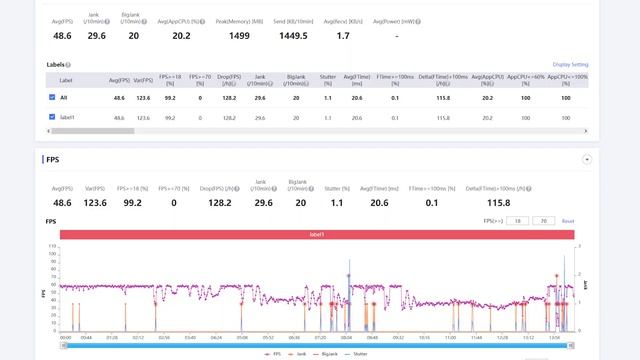Click the 1449.5 Send value
The width and height of the screenshot is (640, 360).
click(x=293, y=36)
